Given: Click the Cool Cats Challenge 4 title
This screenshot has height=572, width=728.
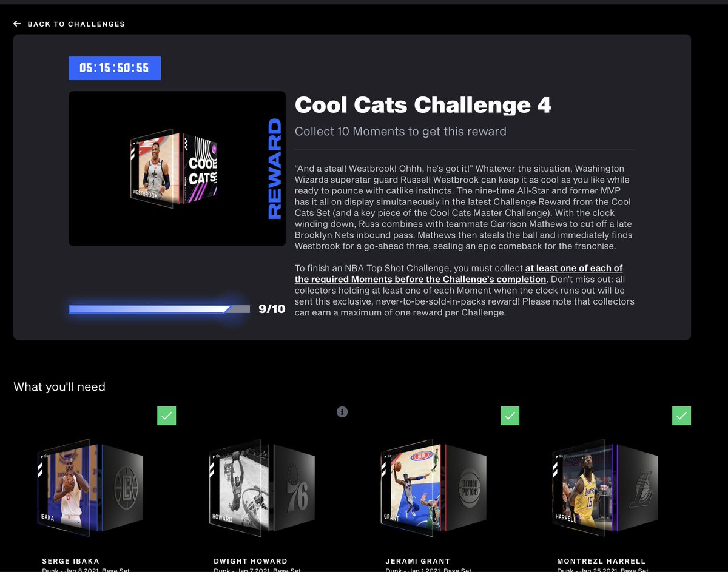Looking at the screenshot, I should (x=423, y=105).
